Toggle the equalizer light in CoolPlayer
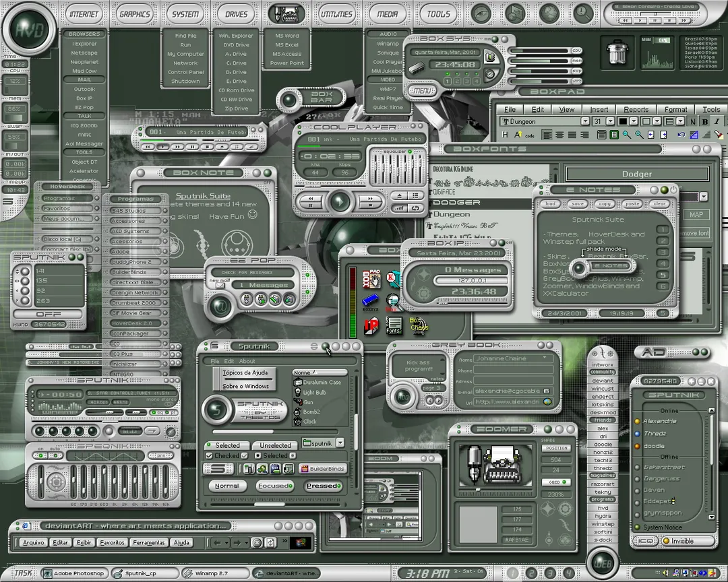 pos(410,152)
